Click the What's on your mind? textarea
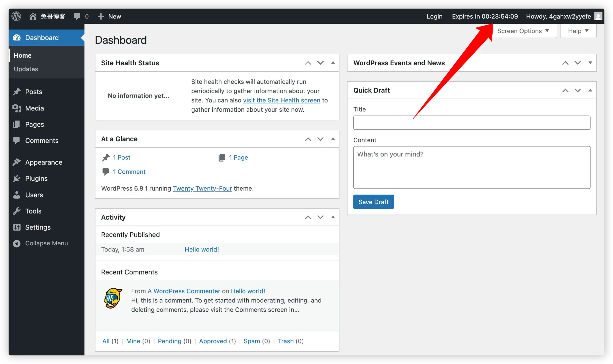 tap(472, 167)
